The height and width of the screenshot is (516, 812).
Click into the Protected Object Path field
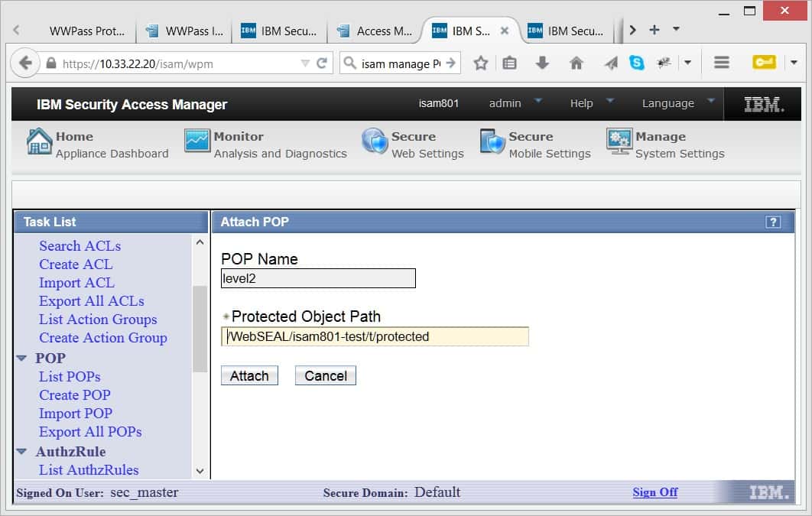(x=375, y=336)
